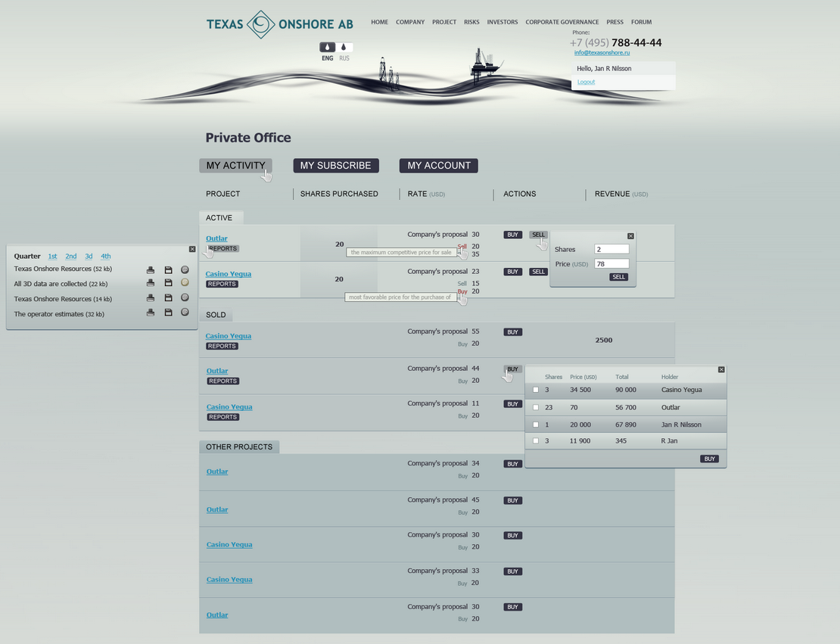Save The operator estimates report
Screen dimensions: 840x644
tap(168, 312)
